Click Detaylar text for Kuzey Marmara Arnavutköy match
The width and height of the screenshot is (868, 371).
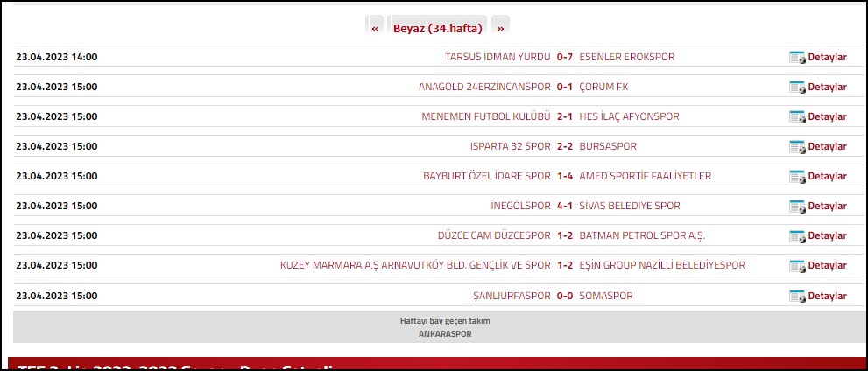point(827,266)
